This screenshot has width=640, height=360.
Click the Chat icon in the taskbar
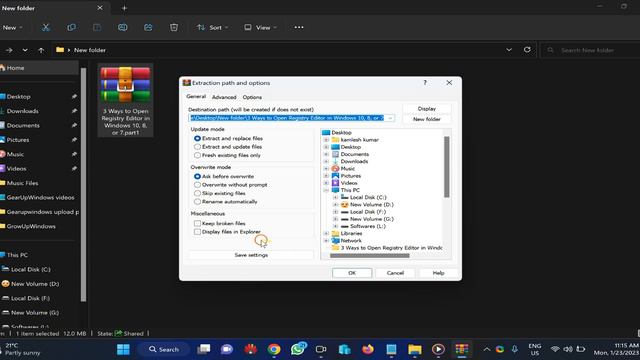point(227,349)
